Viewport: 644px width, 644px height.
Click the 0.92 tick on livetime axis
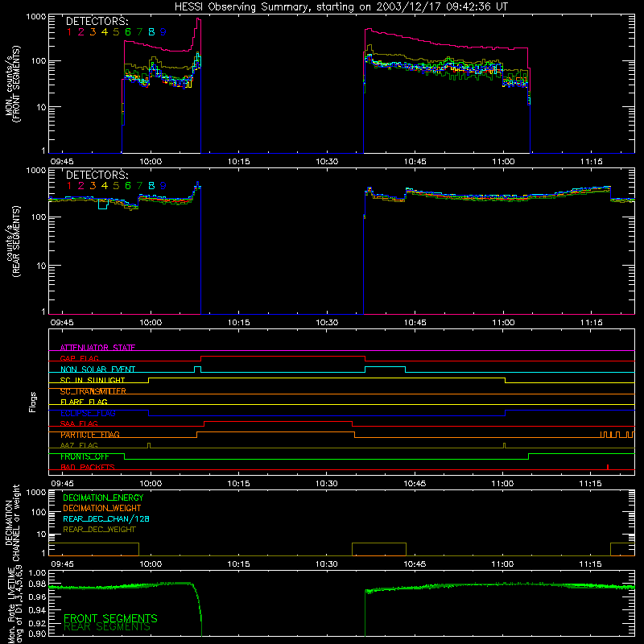click(x=37, y=621)
